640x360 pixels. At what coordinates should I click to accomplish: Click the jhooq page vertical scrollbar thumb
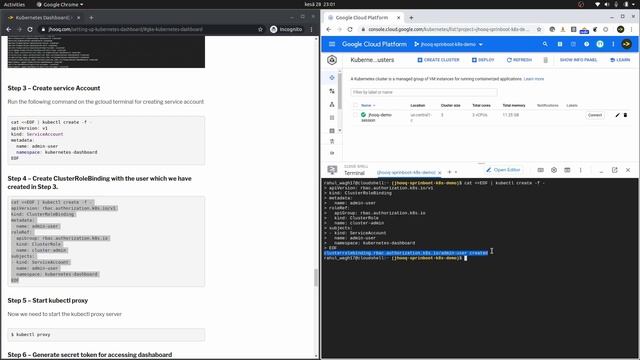point(316,278)
